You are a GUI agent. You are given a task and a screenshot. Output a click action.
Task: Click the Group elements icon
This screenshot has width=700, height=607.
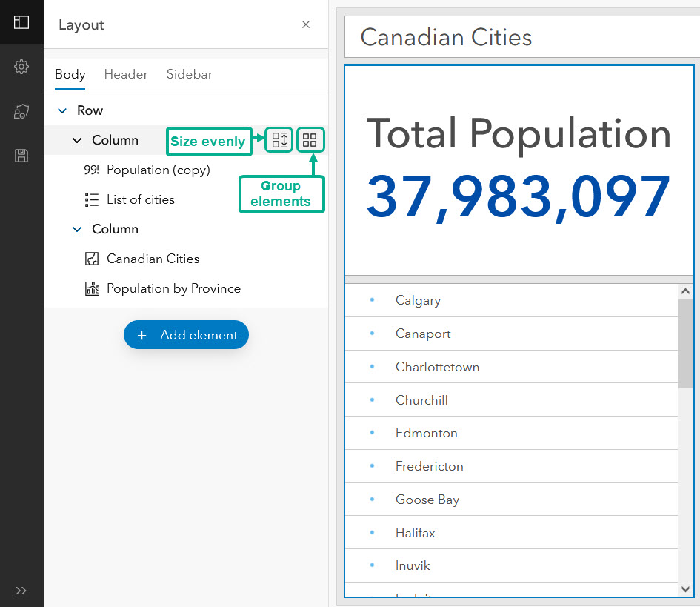point(310,140)
